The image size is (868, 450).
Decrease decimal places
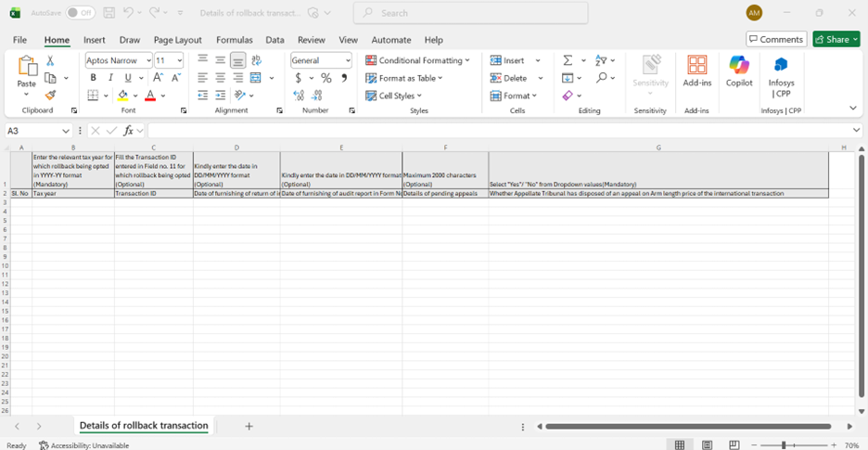316,96
